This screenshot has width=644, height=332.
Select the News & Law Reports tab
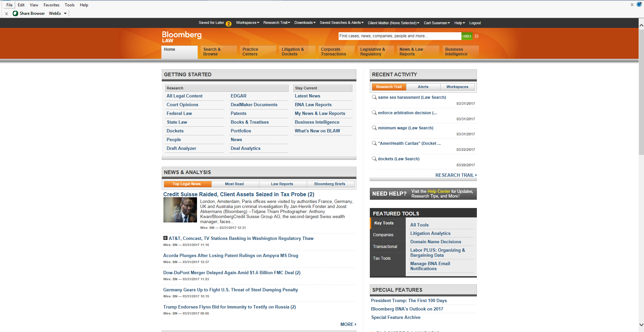pos(418,52)
